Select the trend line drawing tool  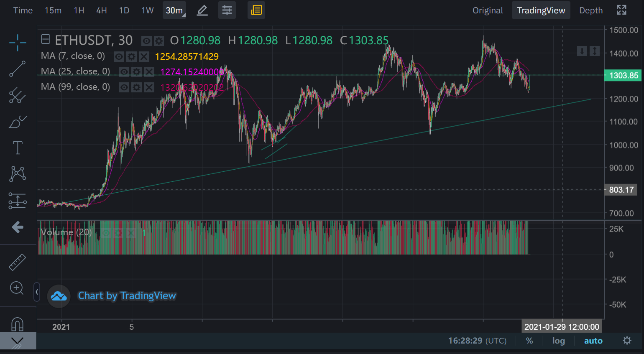point(18,69)
